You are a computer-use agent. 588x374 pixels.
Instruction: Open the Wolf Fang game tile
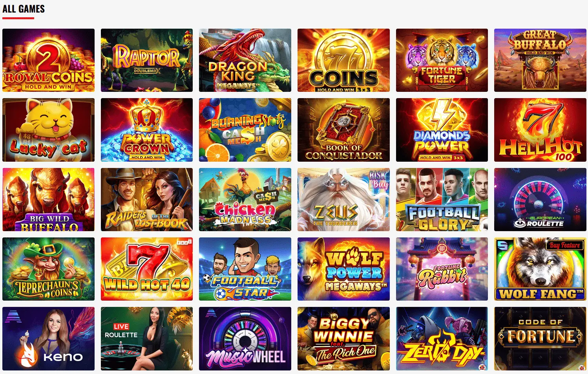tap(540, 269)
